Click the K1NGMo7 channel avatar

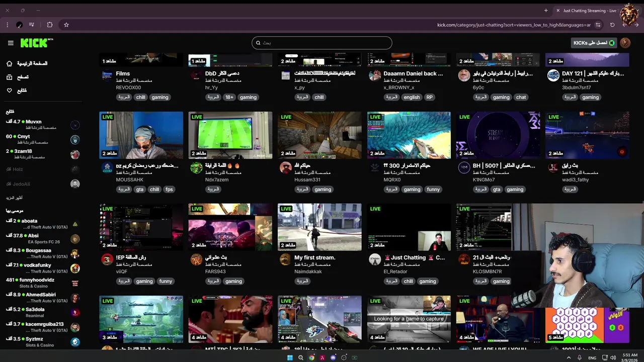pyautogui.click(x=464, y=167)
